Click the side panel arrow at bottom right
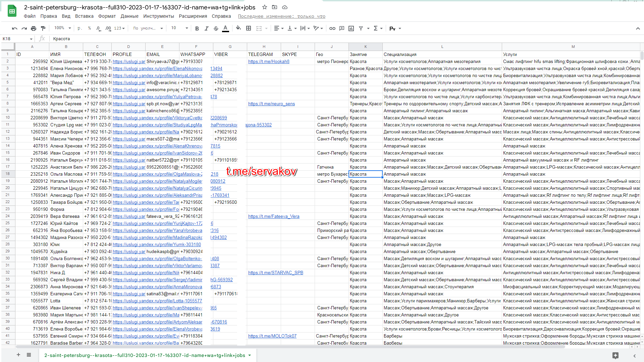The height and width of the screenshot is (362, 644). coord(635,356)
